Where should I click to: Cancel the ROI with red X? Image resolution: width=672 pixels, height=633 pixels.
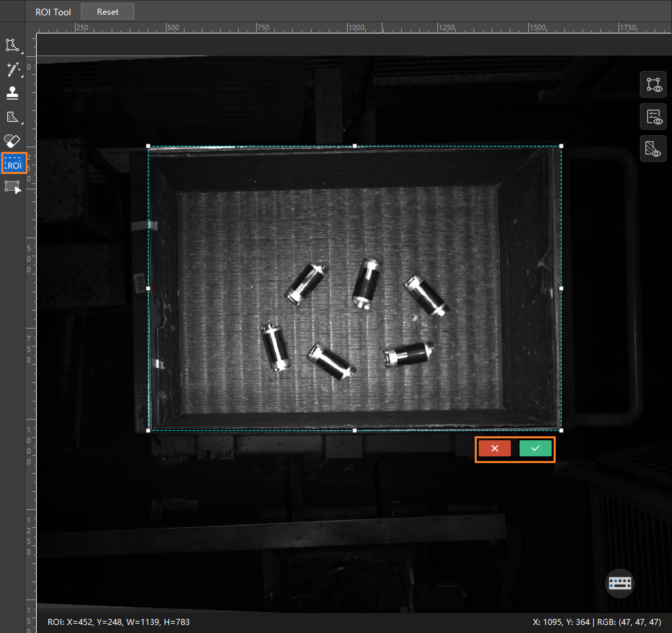click(495, 448)
